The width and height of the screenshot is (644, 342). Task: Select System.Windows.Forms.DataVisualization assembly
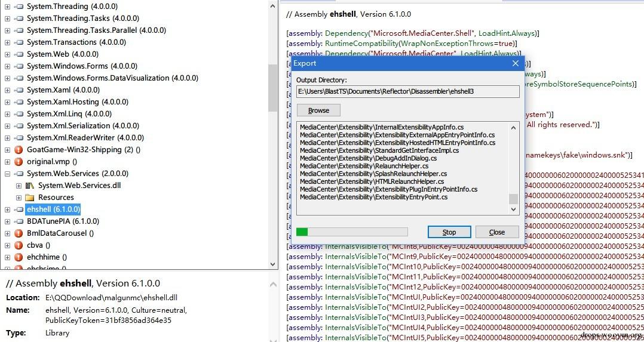tap(112, 78)
